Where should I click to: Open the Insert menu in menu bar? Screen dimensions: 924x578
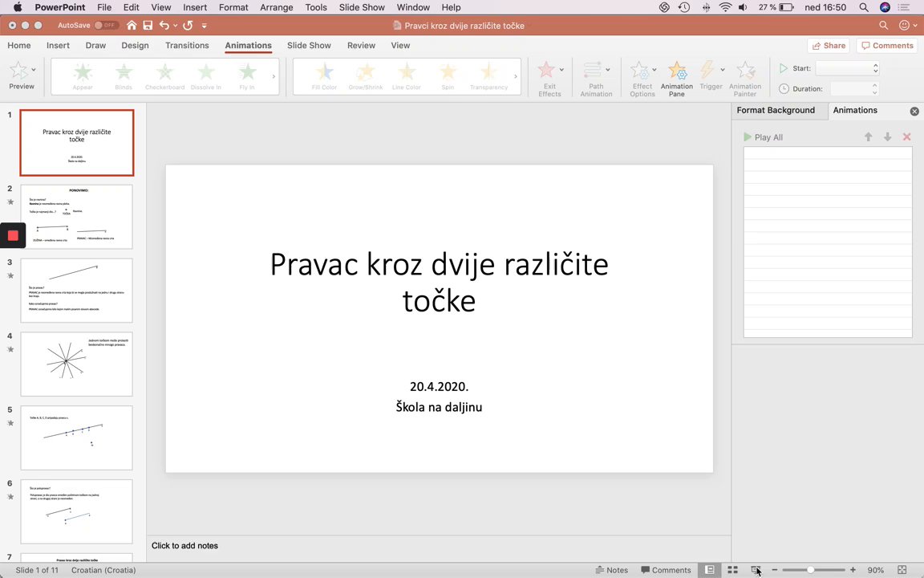pos(194,7)
